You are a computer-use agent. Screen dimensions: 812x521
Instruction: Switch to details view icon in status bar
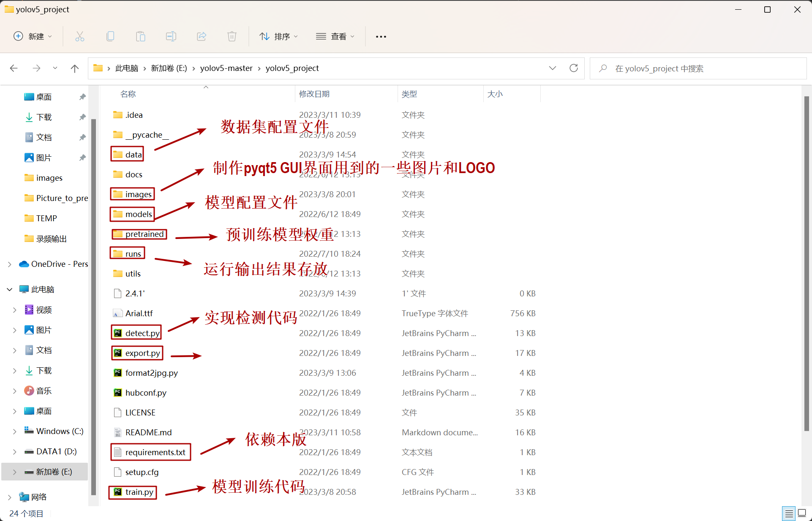pyautogui.click(x=789, y=513)
